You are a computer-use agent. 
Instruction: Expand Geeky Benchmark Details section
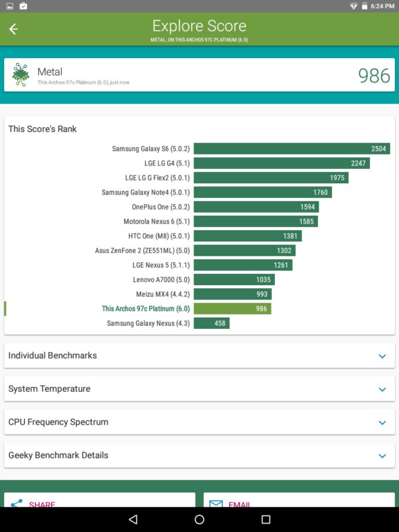382,456
